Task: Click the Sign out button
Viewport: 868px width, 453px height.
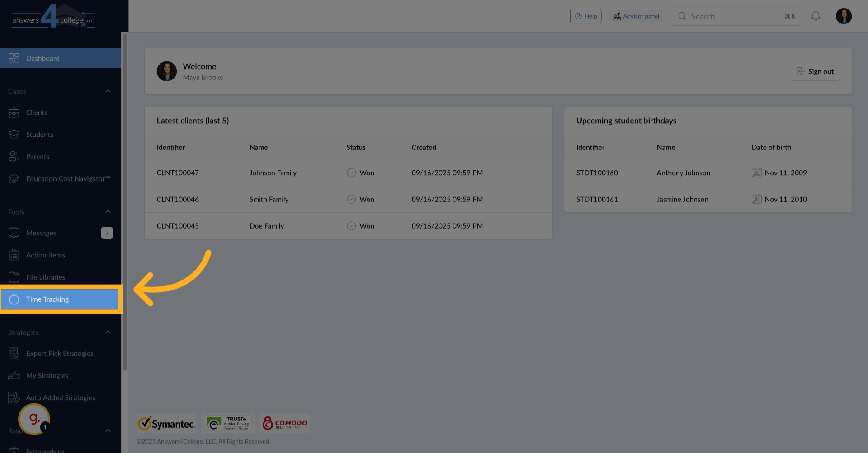Action: [814, 71]
